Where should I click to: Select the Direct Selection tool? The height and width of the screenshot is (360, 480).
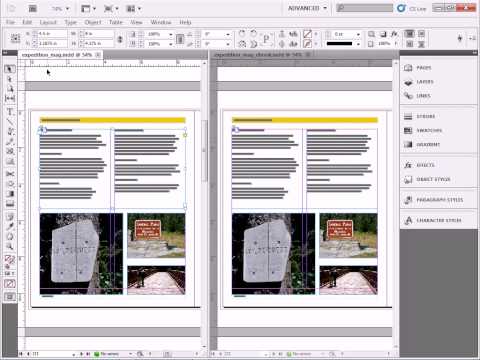point(10,79)
